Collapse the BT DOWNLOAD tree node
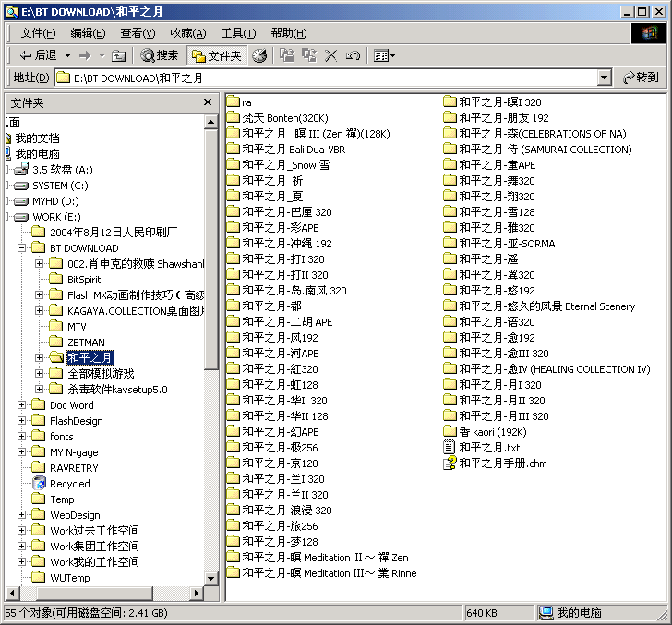 pos(21,247)
